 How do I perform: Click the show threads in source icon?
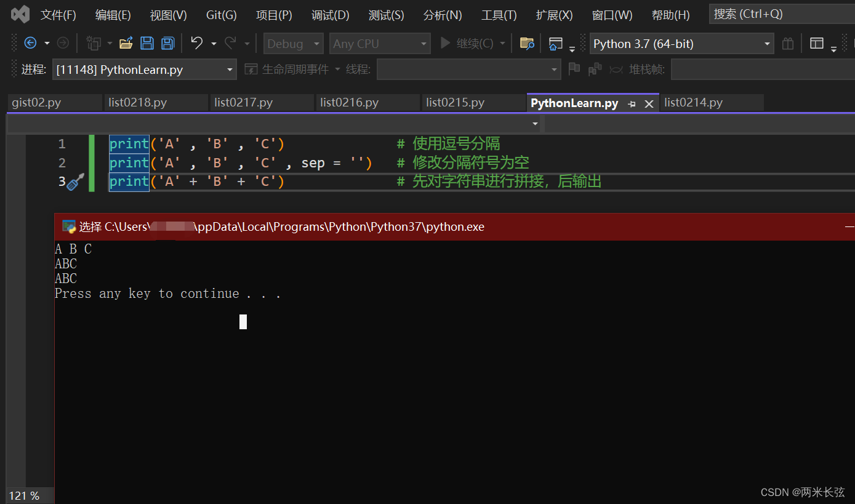coord(616,70)
